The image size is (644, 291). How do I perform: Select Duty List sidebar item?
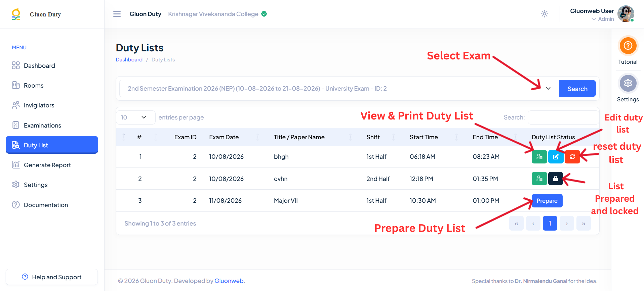coord(52,145)
